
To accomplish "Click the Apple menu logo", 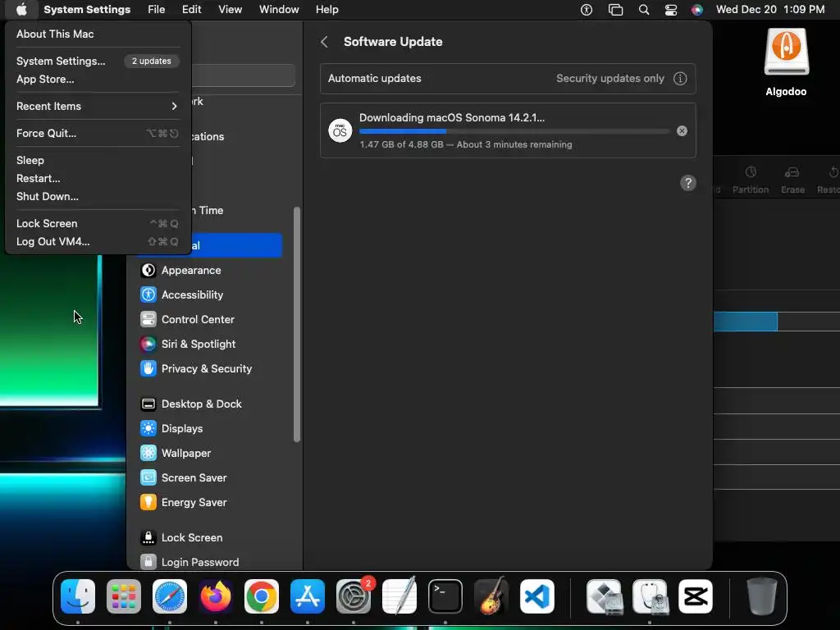I will coord(21,10).
